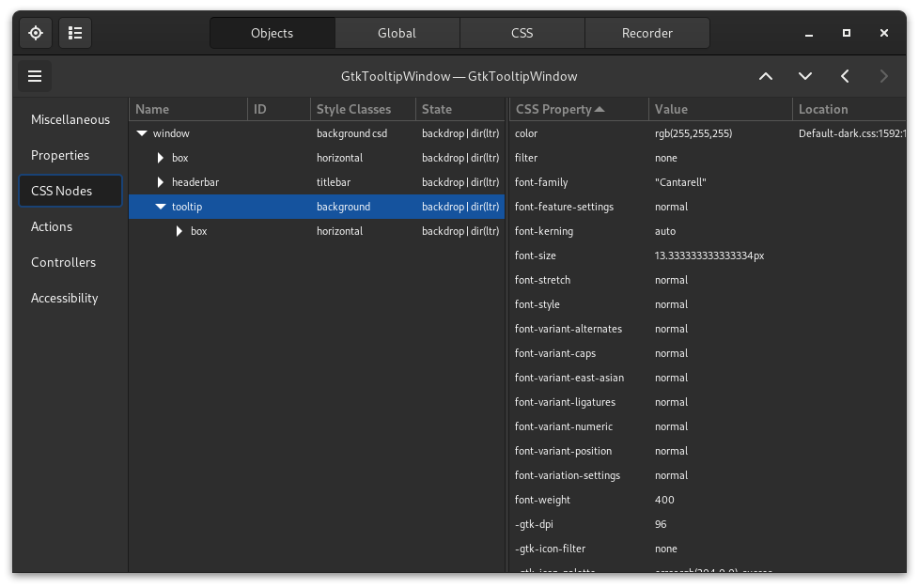Select the -gtk-dpi property
This screenshot has width=919, height=588.
[x=708, y=524]
